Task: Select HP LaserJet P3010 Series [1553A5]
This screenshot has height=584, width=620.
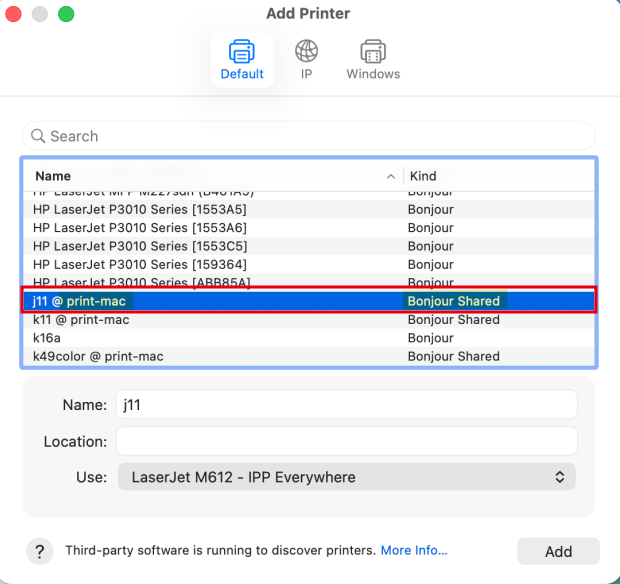Action: (308, 210)
